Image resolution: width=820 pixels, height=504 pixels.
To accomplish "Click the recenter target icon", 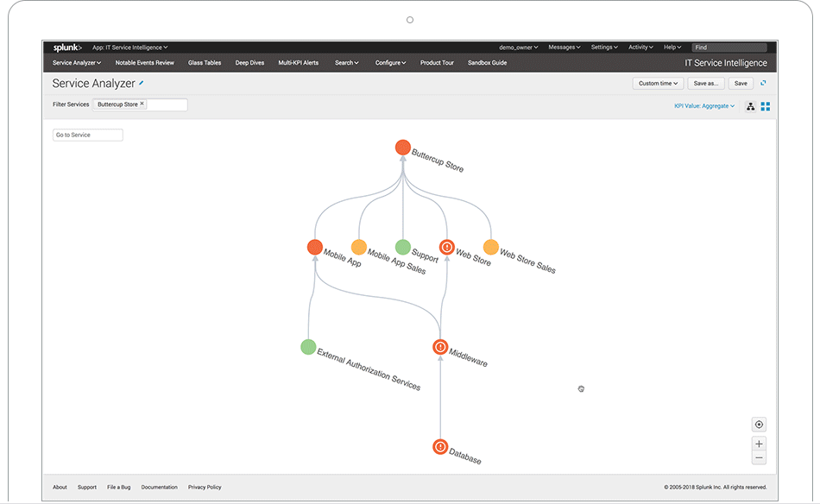I will [x=759, y=425].
